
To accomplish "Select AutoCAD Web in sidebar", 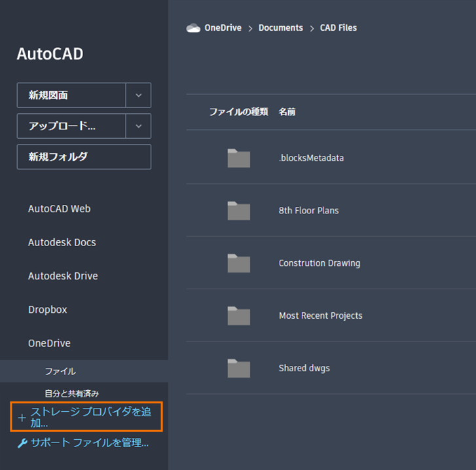I will click(59, 209).
